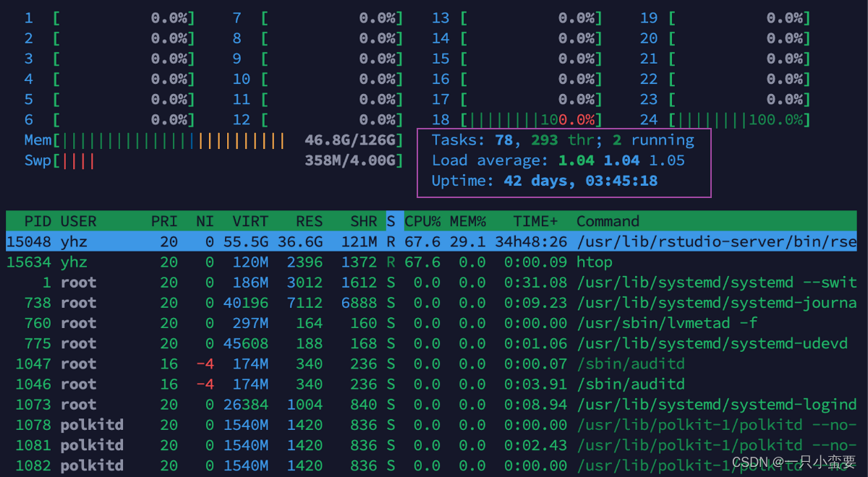Select the auditd row with PID 1046
Viewport: 868px width, 477px height.
point(431,384)
